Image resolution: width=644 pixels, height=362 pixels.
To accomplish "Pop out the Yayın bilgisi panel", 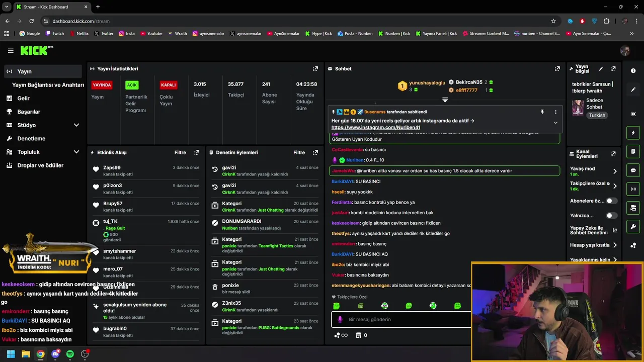I will click(x=613, y=69).
